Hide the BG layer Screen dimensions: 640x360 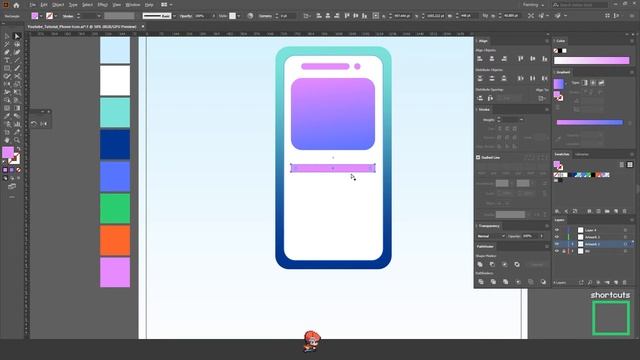(x=557, y=251)
